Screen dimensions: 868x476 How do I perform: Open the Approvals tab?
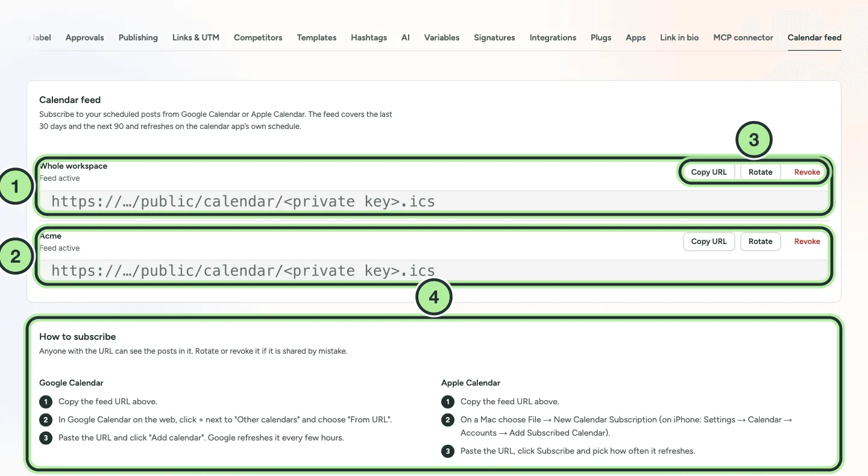click(84, 37)
